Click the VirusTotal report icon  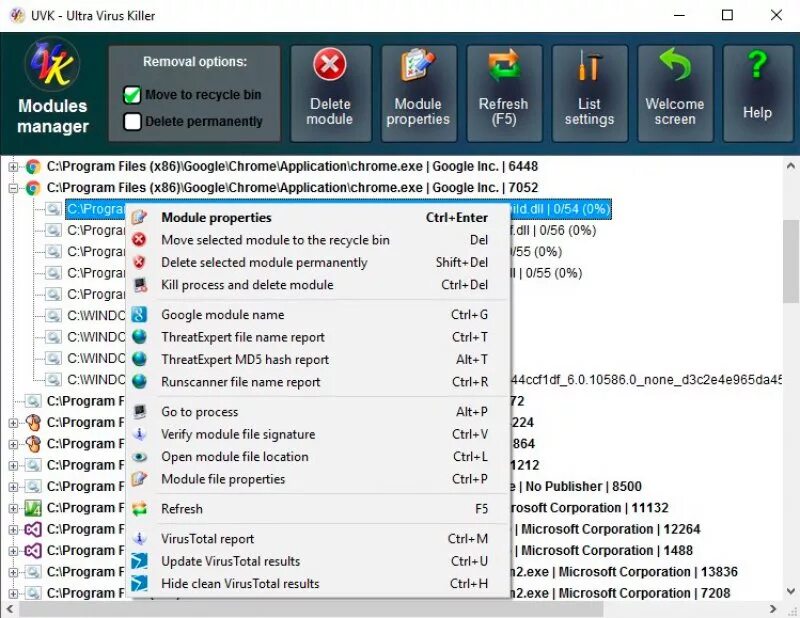(x=139, y=538)
